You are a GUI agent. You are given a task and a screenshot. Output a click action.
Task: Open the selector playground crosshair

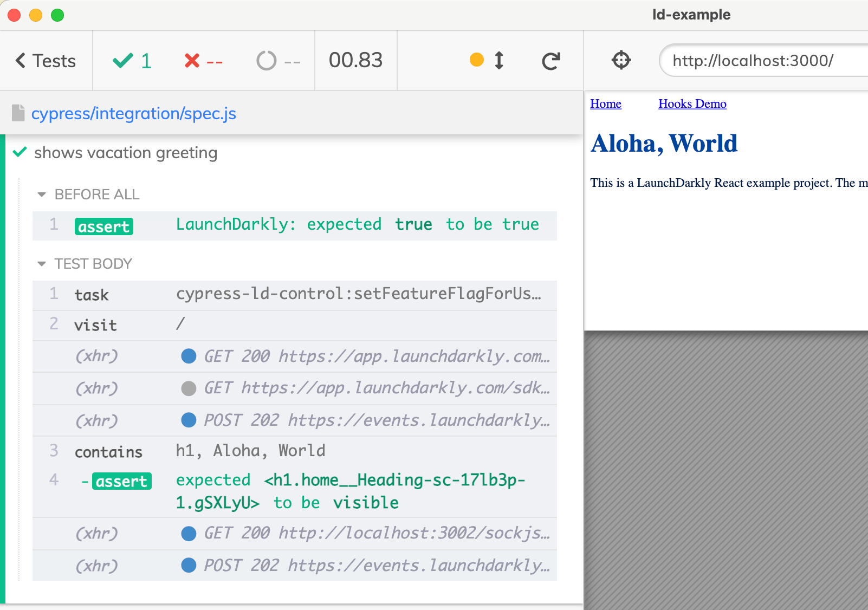(621, 60)
